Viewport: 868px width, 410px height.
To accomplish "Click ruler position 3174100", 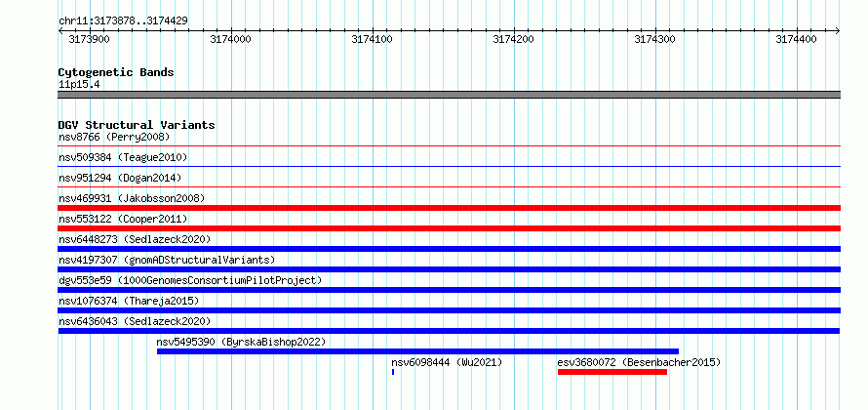I will 373,39.
